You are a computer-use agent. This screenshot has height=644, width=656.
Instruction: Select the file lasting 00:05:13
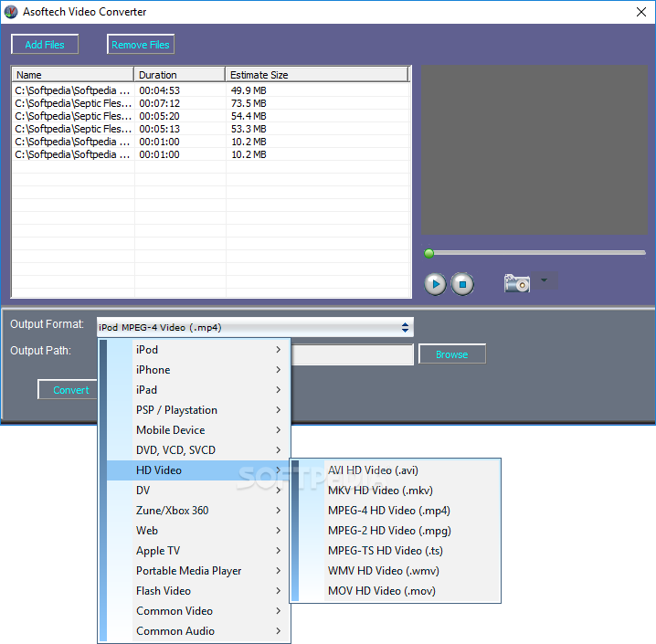click(x=210, y=129)
